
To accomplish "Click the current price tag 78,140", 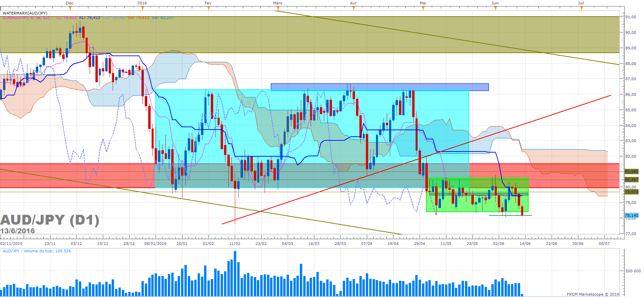I will point(631,215).
